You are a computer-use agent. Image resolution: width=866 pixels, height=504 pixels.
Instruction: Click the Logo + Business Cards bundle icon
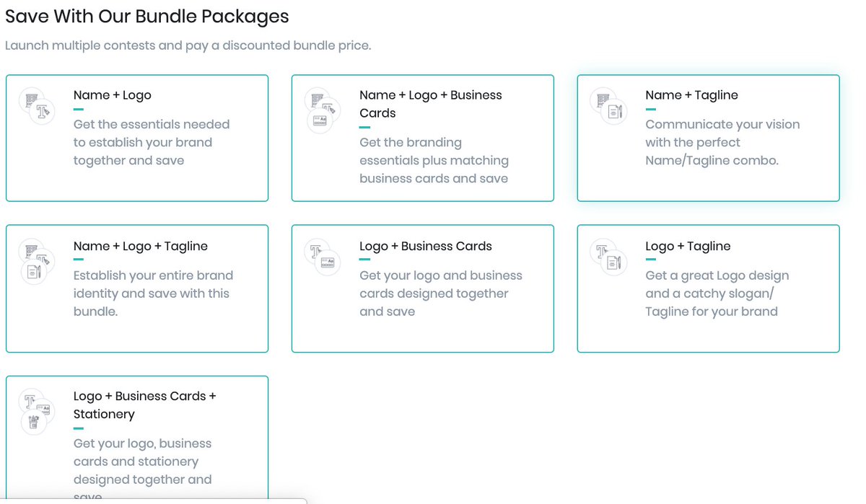tap(322, 257)
